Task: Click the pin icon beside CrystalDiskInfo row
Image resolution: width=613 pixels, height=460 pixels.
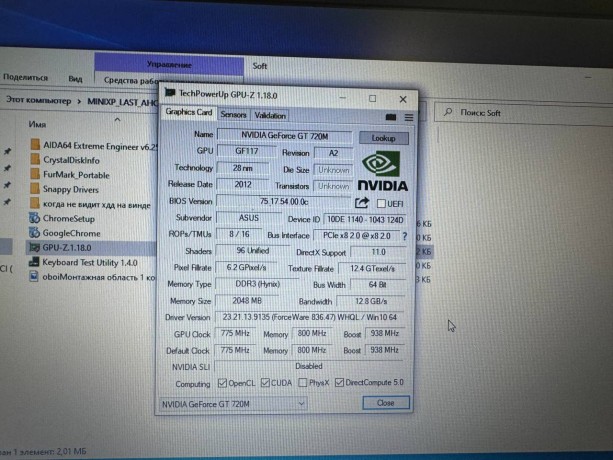Action: pos(7,168)
